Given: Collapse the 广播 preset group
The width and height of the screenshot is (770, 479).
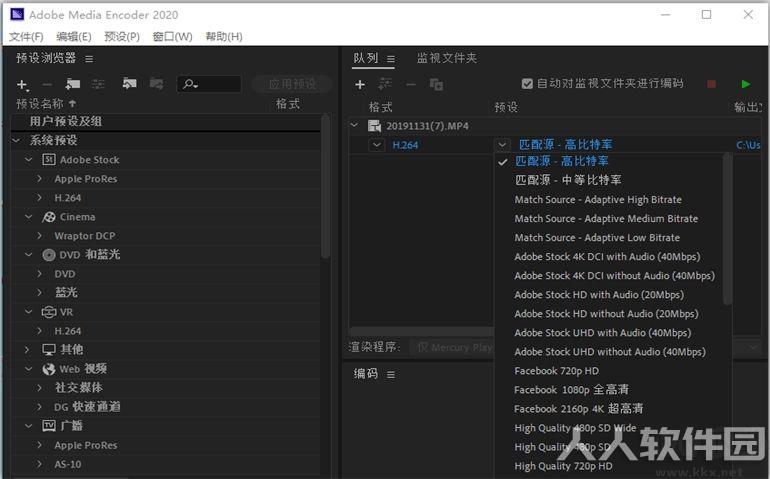Looking at the screenshot, I should pos(28,425).
